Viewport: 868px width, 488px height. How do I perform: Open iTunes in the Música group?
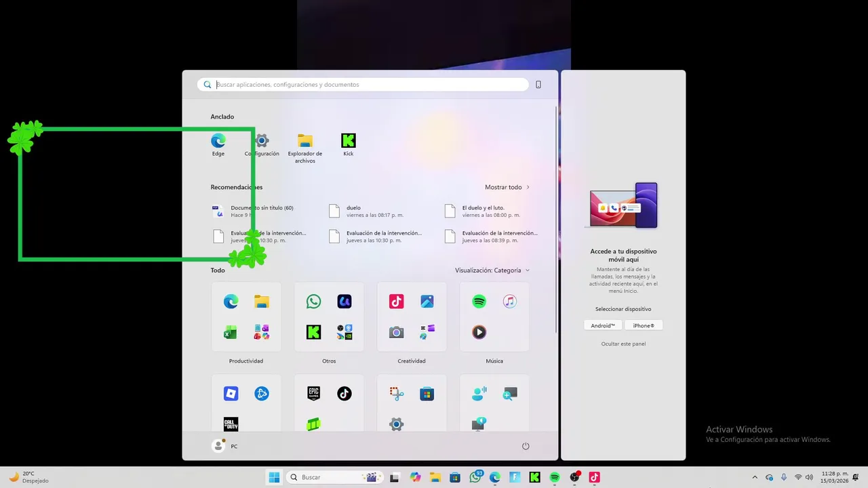[x=510, y=302]
